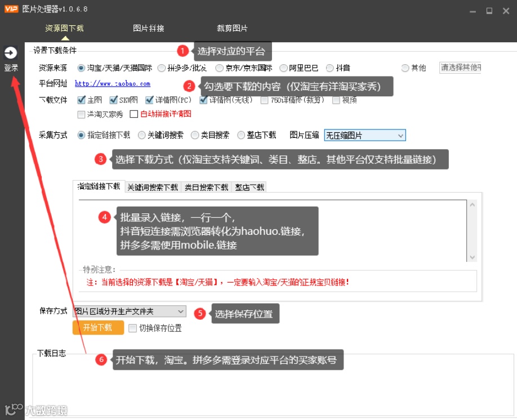Click the link box scrollbar down arrow

point(472,257)
